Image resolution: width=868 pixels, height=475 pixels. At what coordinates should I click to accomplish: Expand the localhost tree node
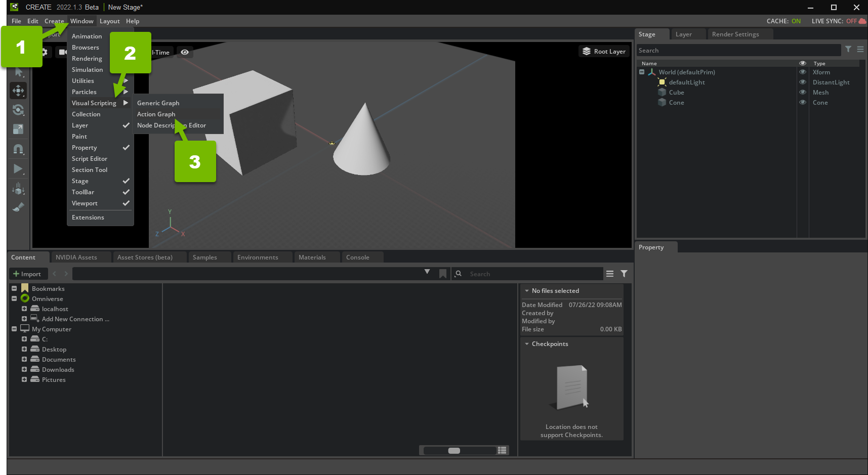point(24,309)
